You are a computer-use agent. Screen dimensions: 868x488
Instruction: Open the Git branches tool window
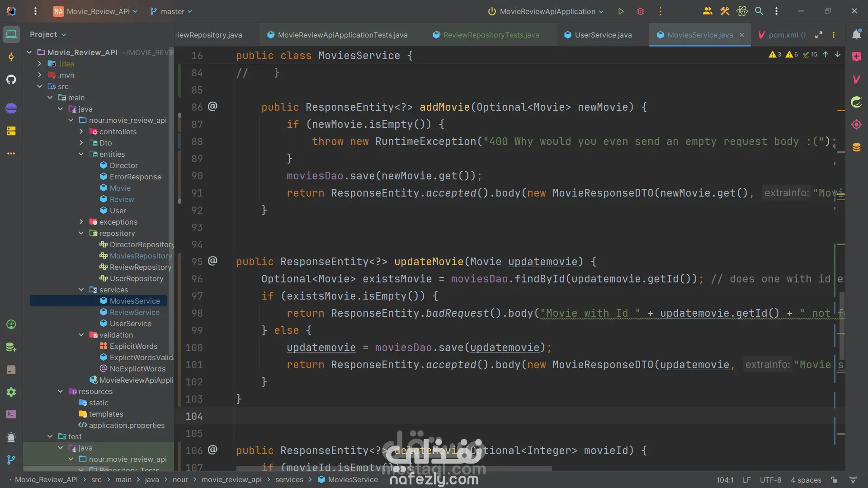coord(11,460)
